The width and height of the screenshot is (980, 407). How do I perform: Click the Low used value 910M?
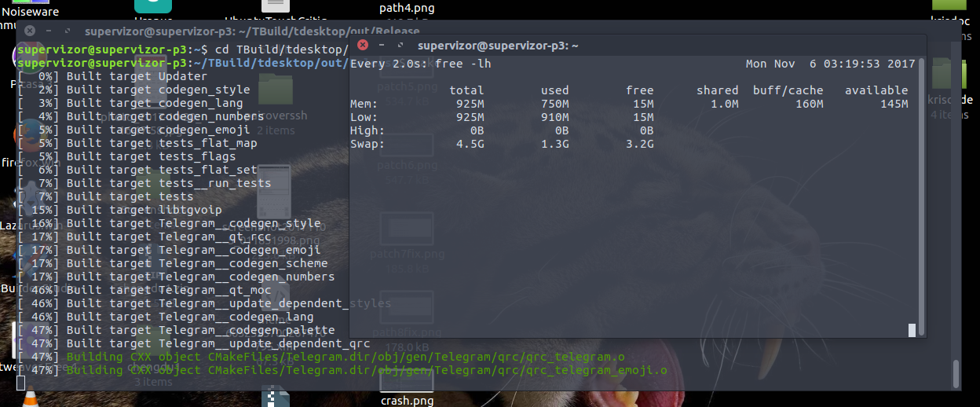click(554, 117)
